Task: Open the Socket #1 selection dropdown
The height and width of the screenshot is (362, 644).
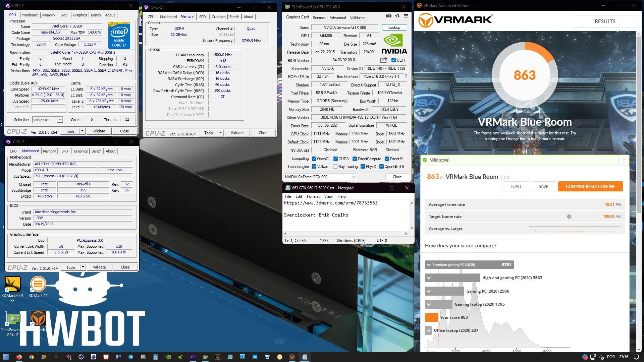Action: click(x=47, y=120)
